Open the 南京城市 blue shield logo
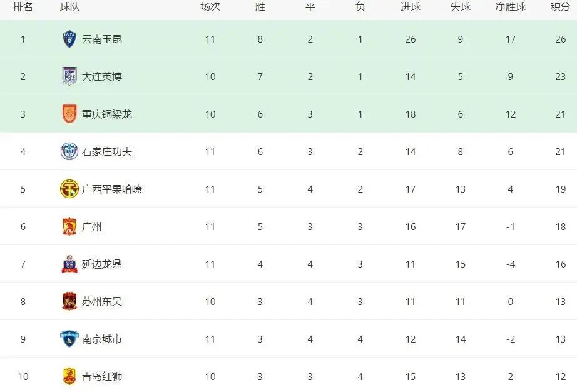577x392 pixels. point(69,339)
